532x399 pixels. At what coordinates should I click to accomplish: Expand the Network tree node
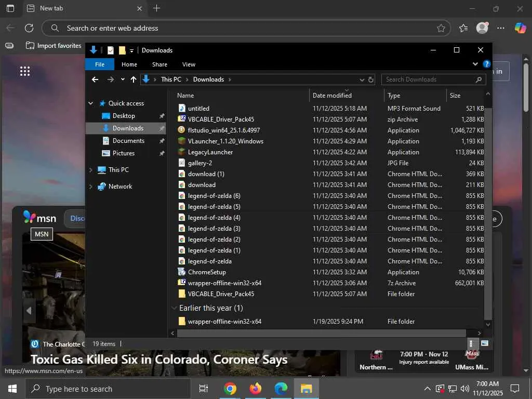(90, 187)
